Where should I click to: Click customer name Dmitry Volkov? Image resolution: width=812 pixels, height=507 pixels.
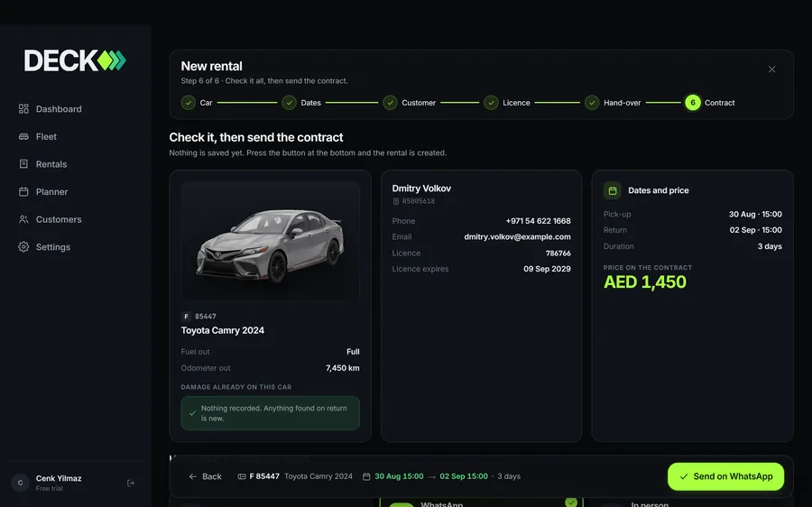pyautogui.click(x=421, y=189)
